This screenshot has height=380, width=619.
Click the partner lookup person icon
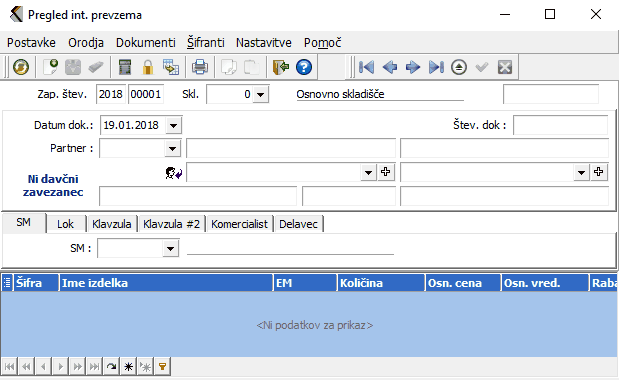pyautogui.click(x=174, y=173)
